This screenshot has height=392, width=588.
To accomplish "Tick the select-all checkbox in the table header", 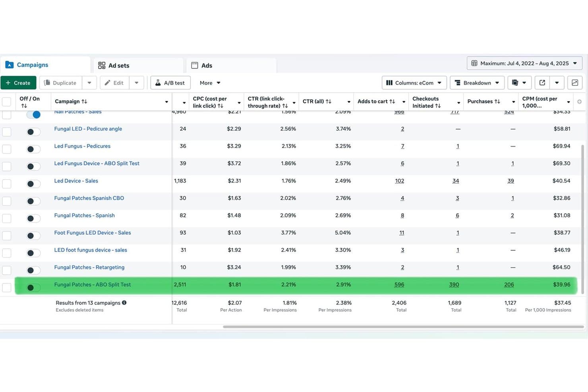I will click(x=7, y=102).
